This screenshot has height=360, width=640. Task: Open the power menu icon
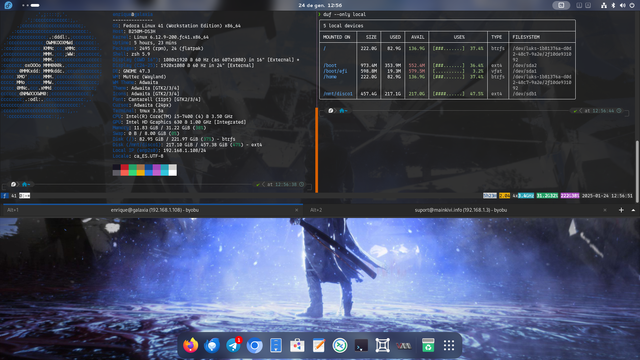[x=632, y=5]
